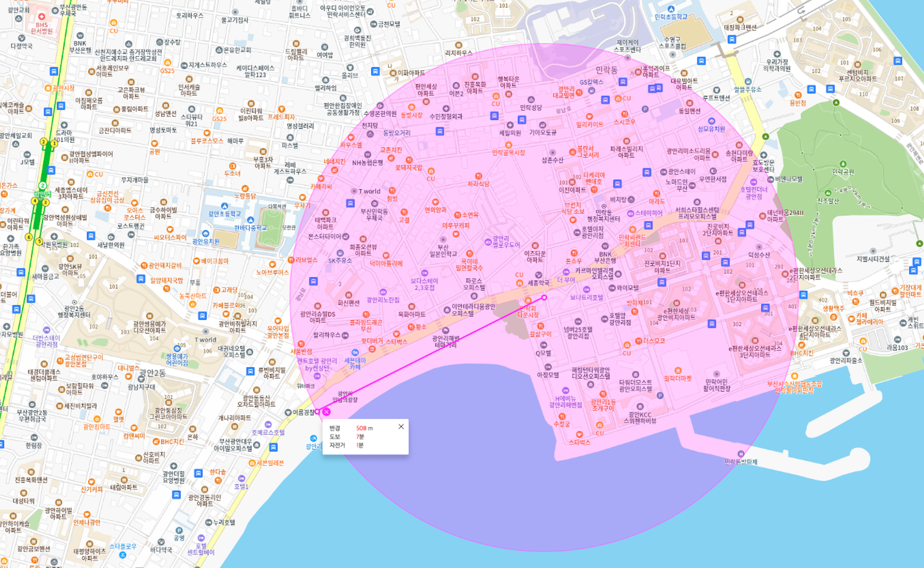Click the 광안역 line 2 station icon

(42, 186)
